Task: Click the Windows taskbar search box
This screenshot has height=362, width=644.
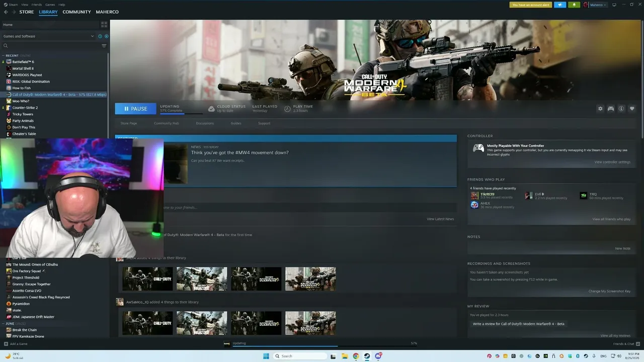Action: tap(300, 356)
